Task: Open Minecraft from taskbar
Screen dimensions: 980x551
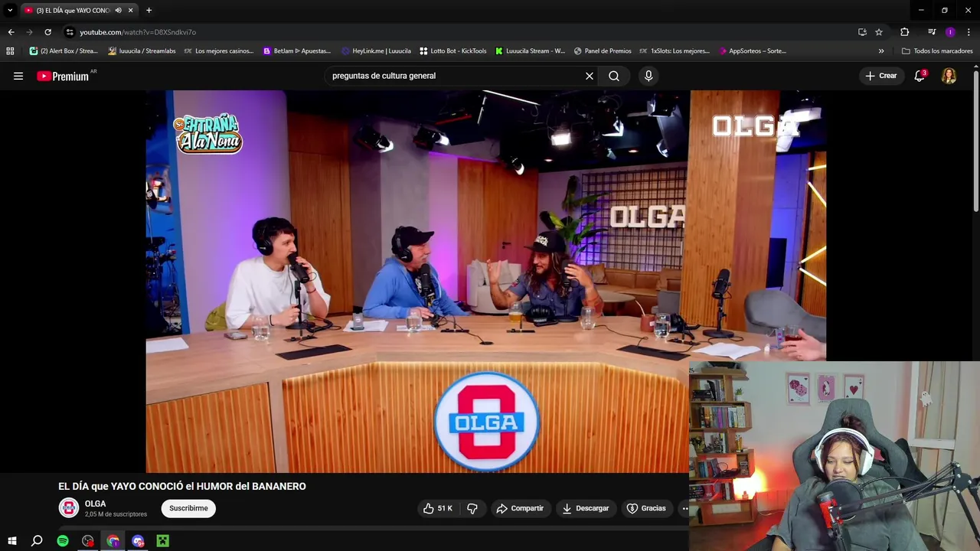Action: [x=163, y=541]
